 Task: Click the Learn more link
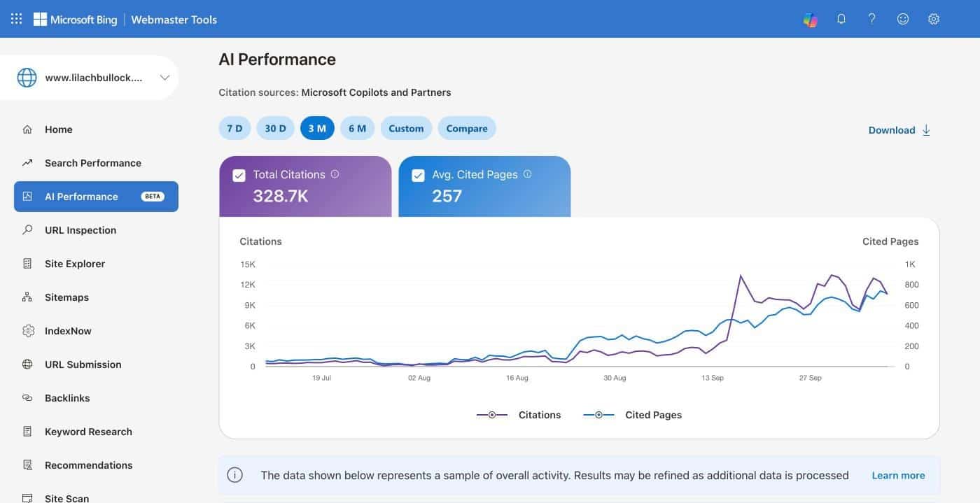pyautogui.click(x=898, y=475)
